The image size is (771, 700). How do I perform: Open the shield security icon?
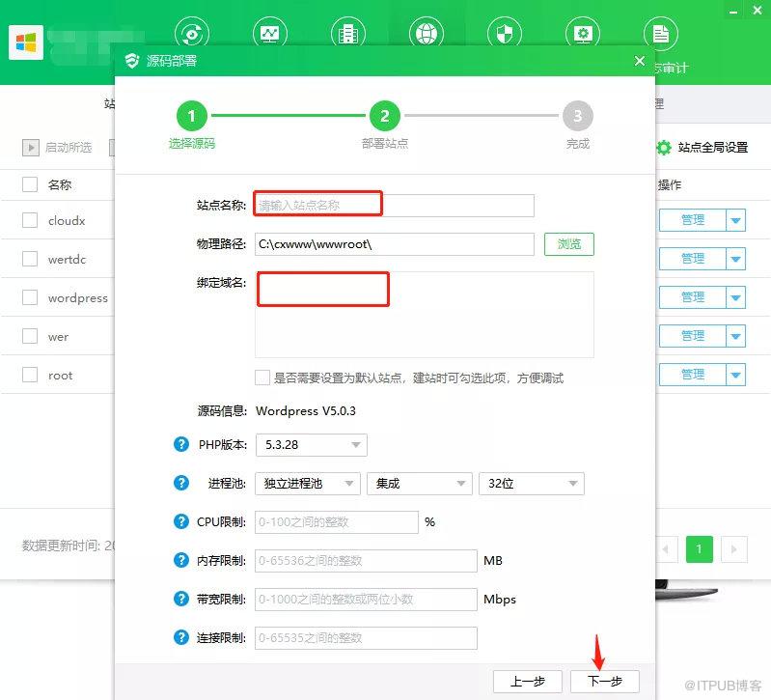coord(504,34)
